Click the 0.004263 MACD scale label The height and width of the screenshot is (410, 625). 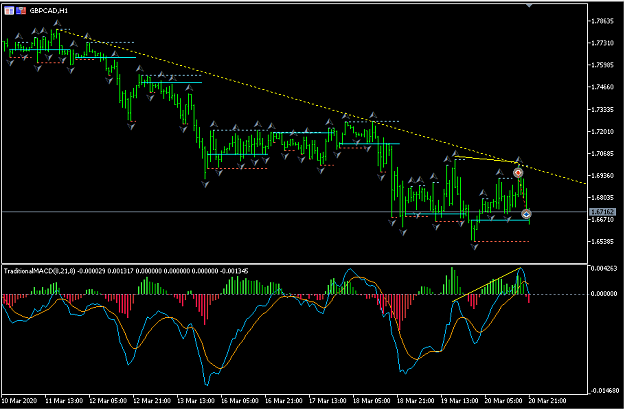tap(604, 269)
